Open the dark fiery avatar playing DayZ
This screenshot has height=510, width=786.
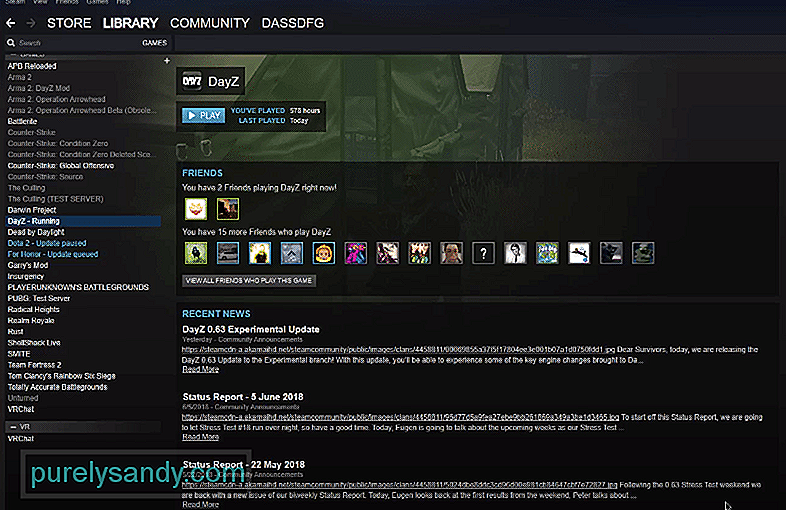pos(228,209)
